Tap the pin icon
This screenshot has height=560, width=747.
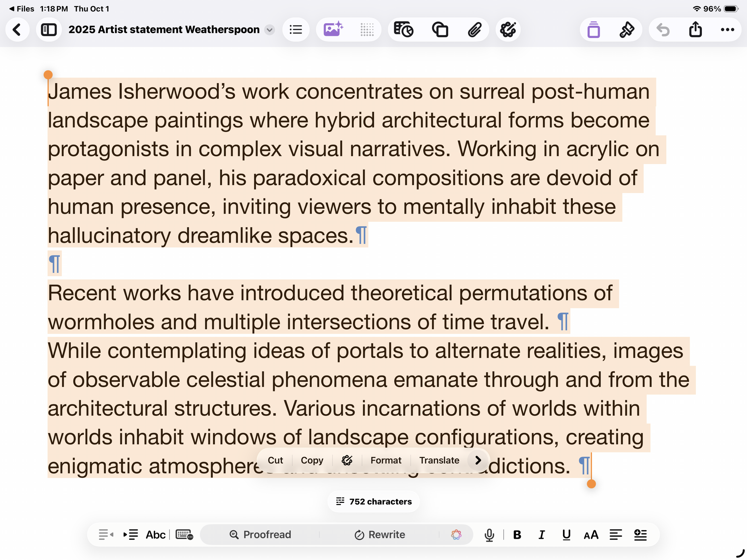coord(627,30)
